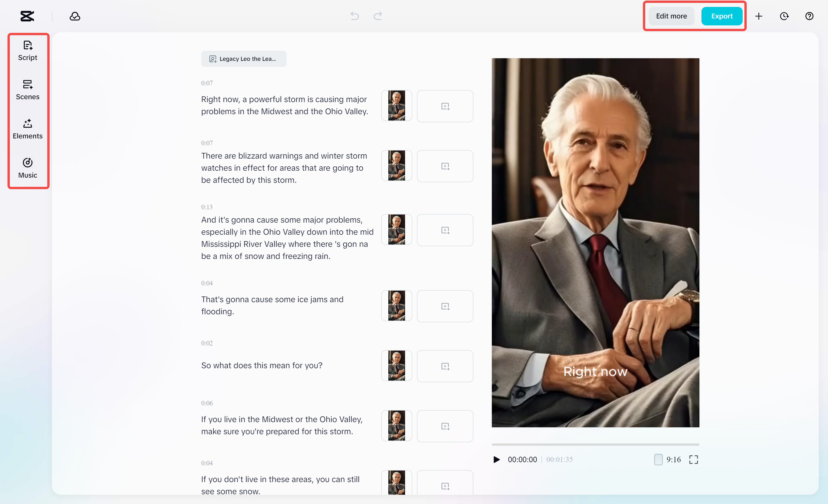The width and height of the screenshot is (828, 504).
Task: Play the video preview
Action: pos(496,459)
